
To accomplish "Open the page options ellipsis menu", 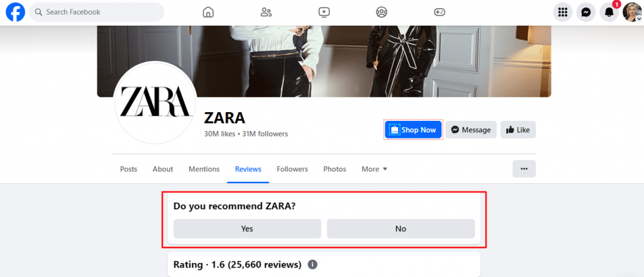I will 524,169.
